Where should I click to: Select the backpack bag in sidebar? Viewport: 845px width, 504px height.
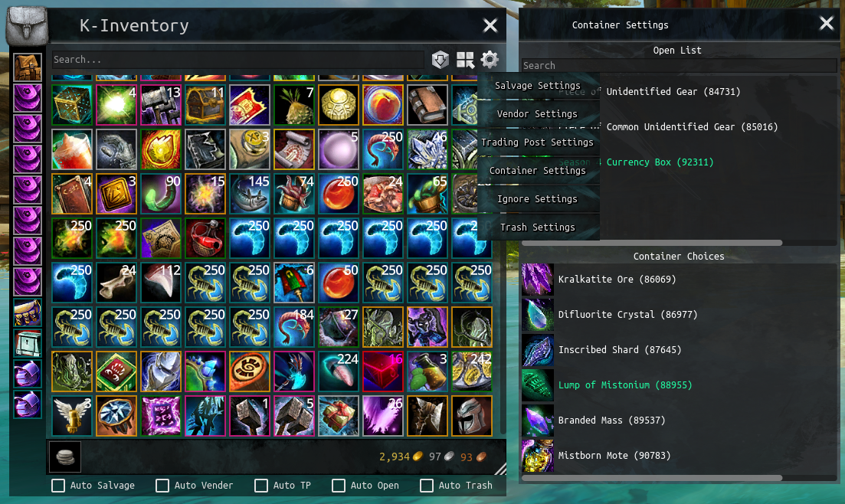point(28,67)
